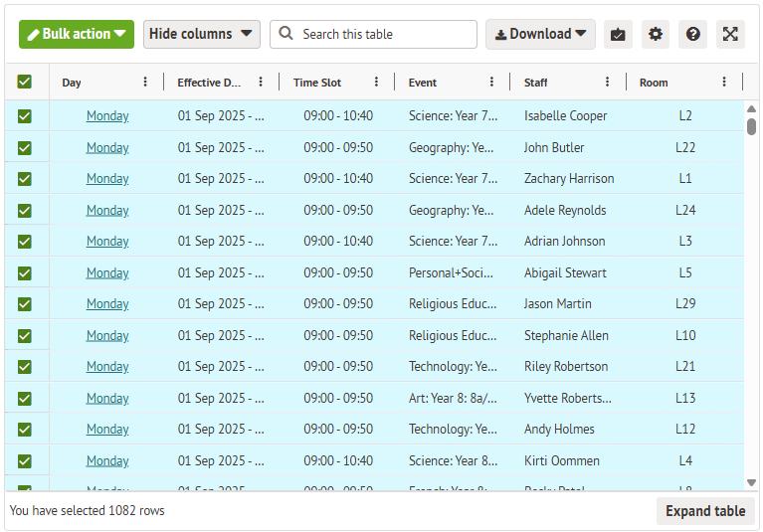Screen dimensions: 763x532
Task: Click the fullscreen expand arrows icon
Action: pos(730,34)
